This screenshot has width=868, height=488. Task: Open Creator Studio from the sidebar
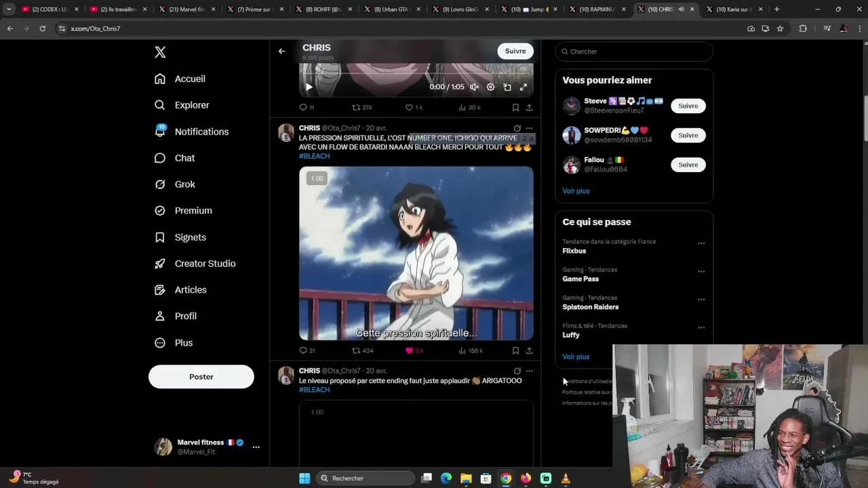[x=205, y=263]
